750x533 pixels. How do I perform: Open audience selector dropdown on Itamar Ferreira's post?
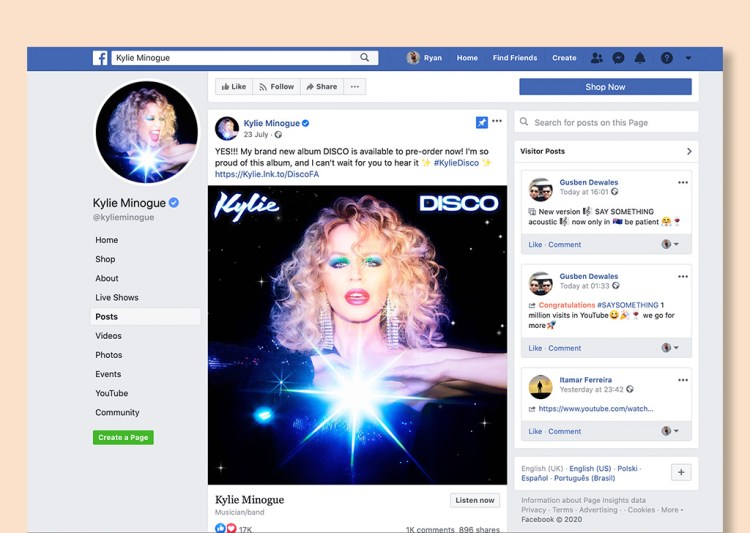click(x=670, y=431)
